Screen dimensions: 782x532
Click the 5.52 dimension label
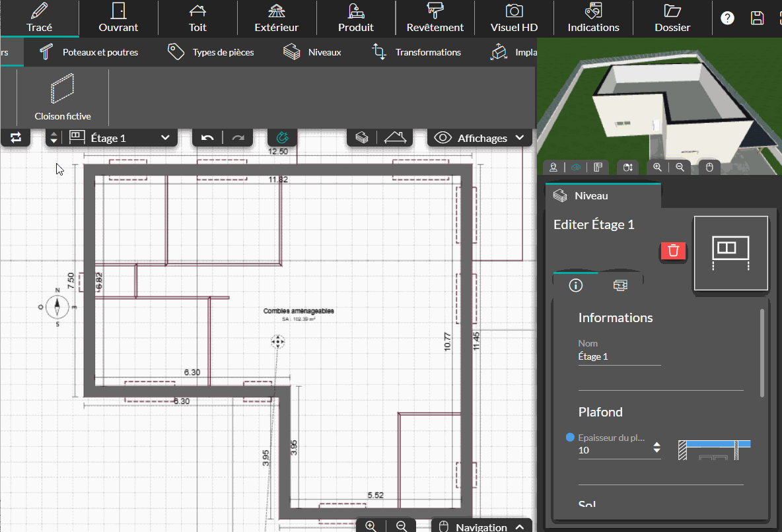(x=376, y=495)
